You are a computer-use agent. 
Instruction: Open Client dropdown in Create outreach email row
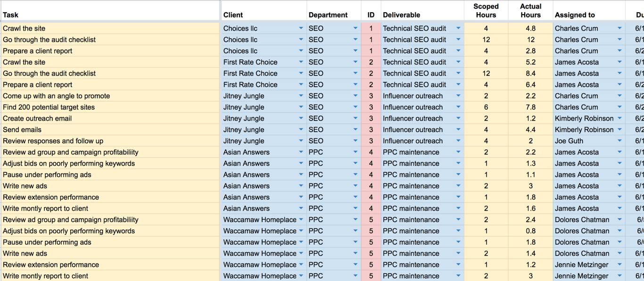(301, 118)
